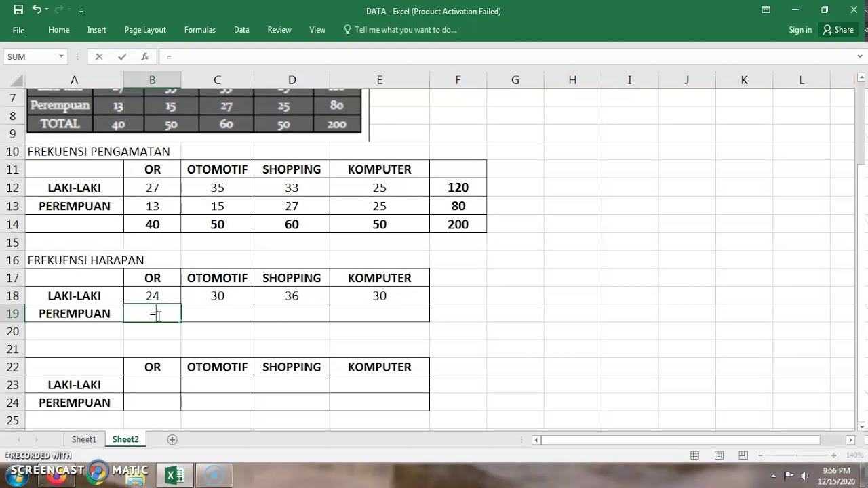Select cell containing 24 in row 18
The width and height of the screenshot is (868, 488).
point(152,296)
